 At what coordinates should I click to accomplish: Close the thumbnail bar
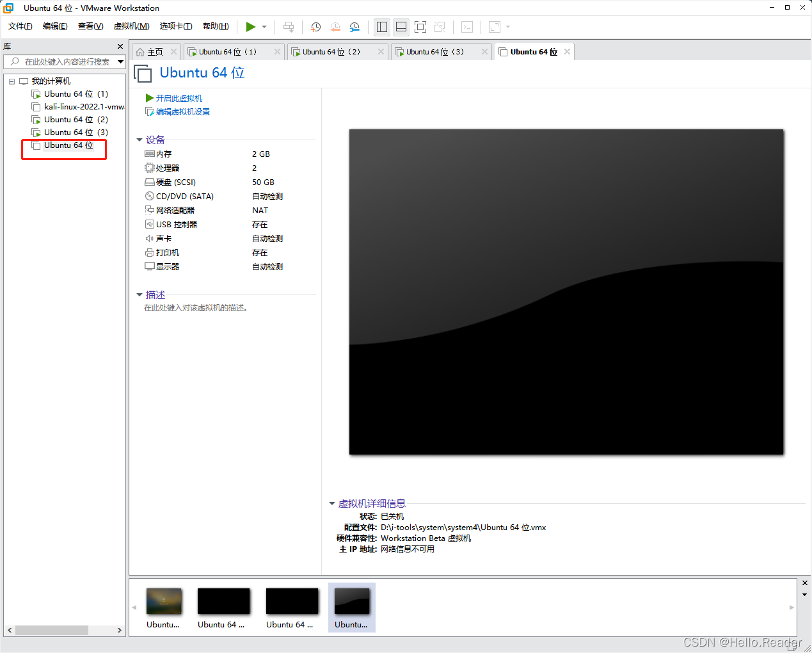(x=805, y=583)
